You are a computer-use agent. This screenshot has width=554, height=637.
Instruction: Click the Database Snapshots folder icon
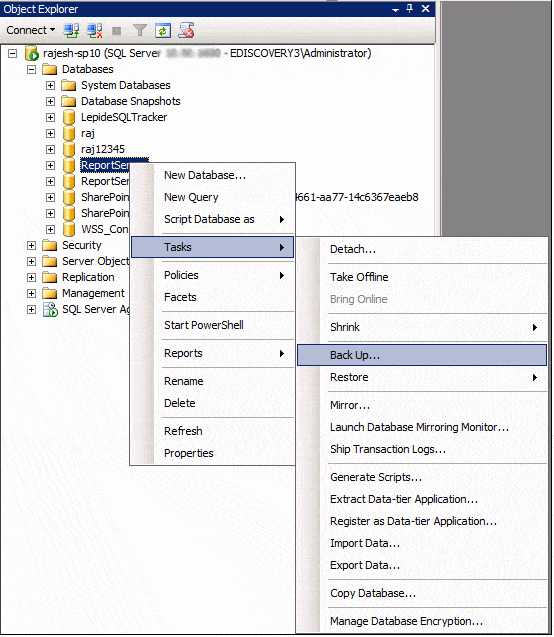pos(69,101)
